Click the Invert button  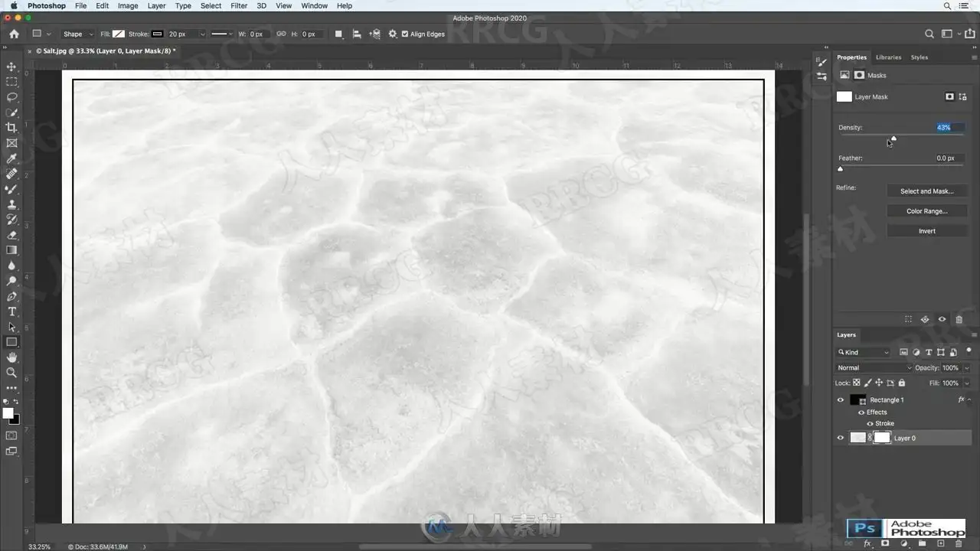click(926, 231)
